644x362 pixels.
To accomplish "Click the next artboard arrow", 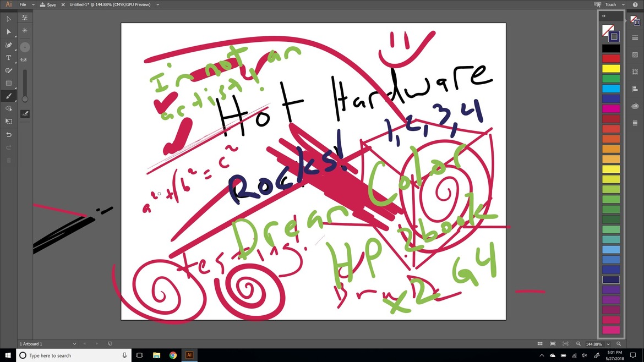I will 97,344.
